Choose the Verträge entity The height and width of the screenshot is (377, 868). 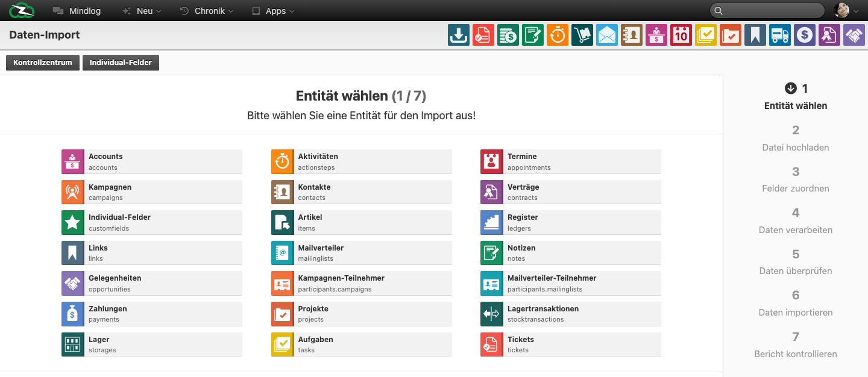571,192
